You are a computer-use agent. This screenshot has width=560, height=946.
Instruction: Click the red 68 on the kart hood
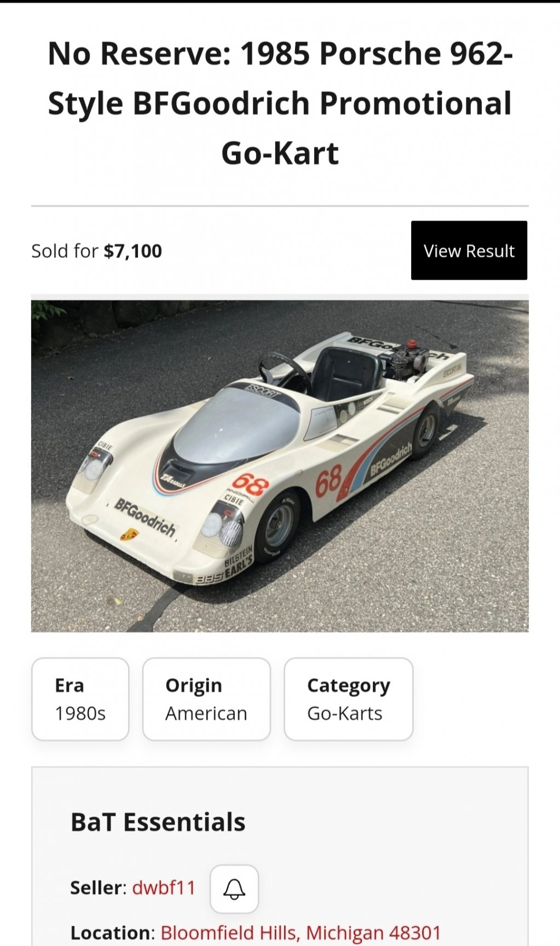point(251,484)
